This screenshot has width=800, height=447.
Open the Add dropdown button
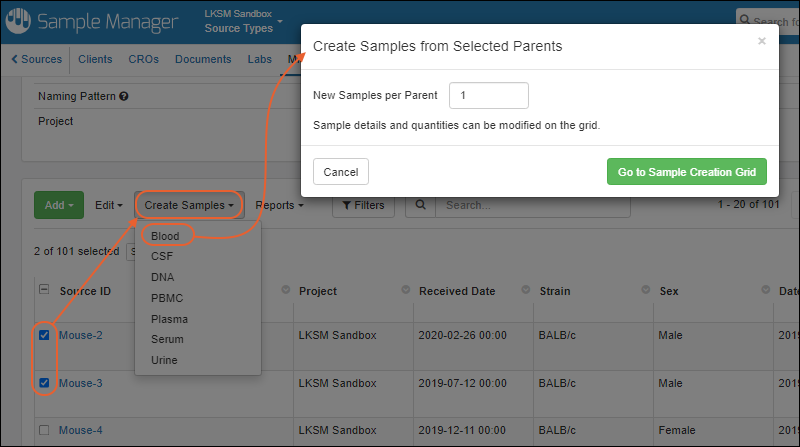pyautogui.click(x=59, y=205)
